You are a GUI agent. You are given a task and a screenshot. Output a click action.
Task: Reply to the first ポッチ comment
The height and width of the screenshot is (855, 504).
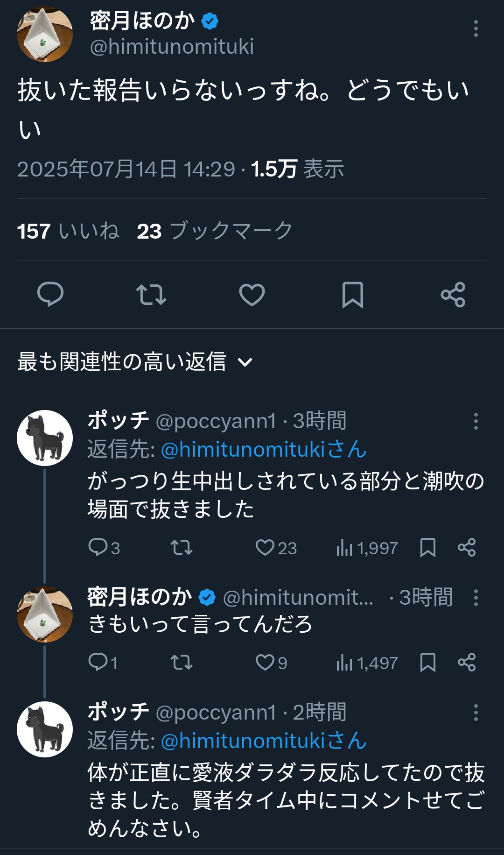(98, 547)
